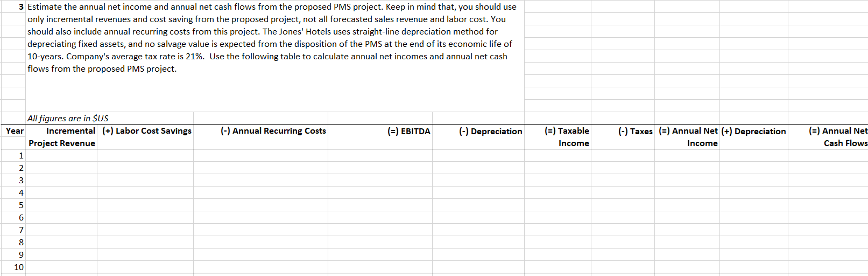The width and height of the screenshot is (868, 276).
Task: Select the '(=) Annual Net Income' header
Action: tap(688, 137)
